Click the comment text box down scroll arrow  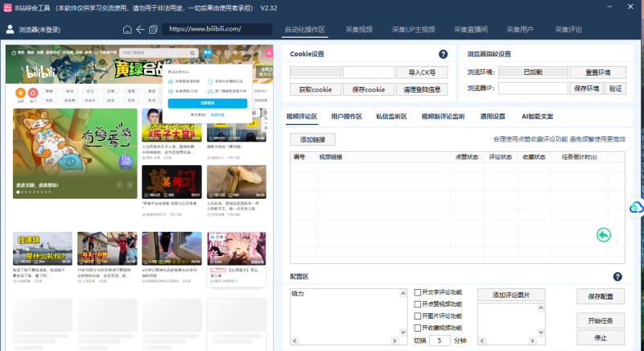(x=403, y=332)
